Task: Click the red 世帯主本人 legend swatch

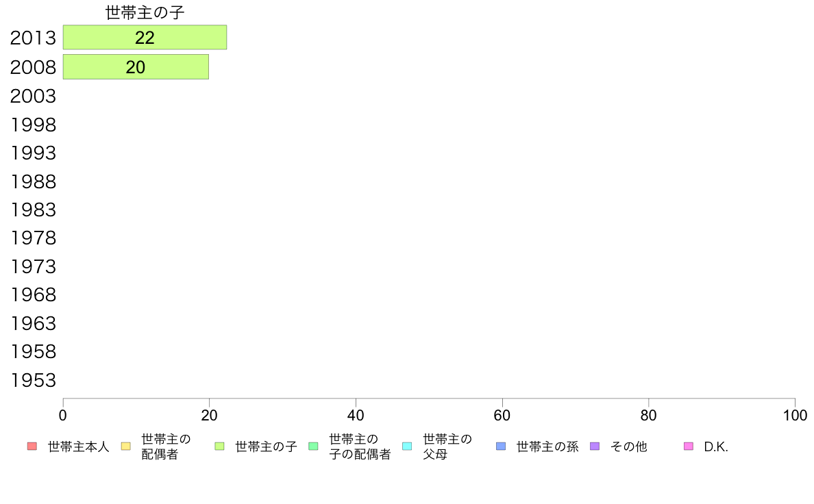Action: pyautogui.click(x=32, y=446)
